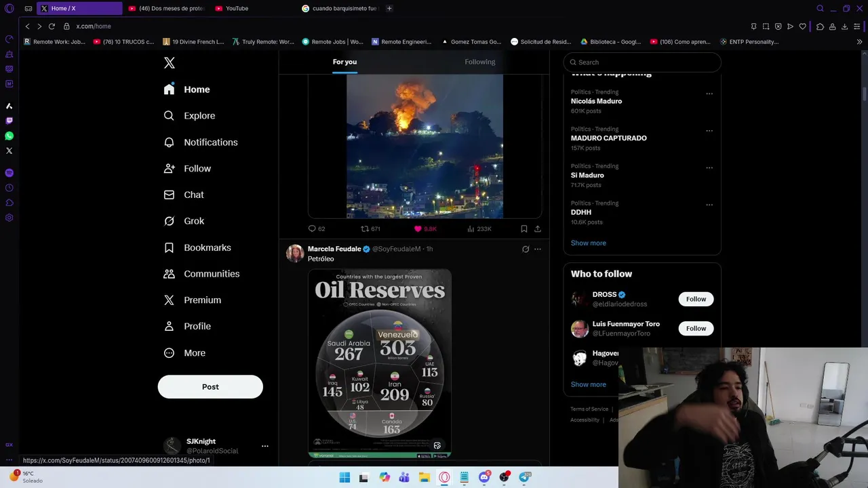
Task: Go to Explore in the X sidebar
Action: point(190,116)
